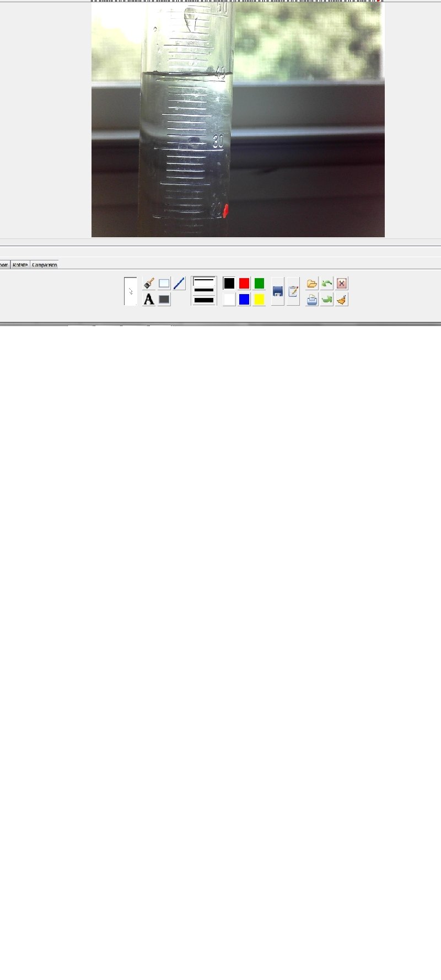Set the thinnest line thickness
This screenshot has width=441, height=980.
click(204, 281)
